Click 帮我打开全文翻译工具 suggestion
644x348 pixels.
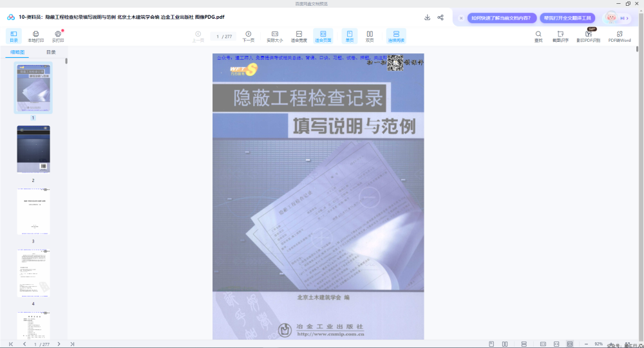[x=567, y=18]
